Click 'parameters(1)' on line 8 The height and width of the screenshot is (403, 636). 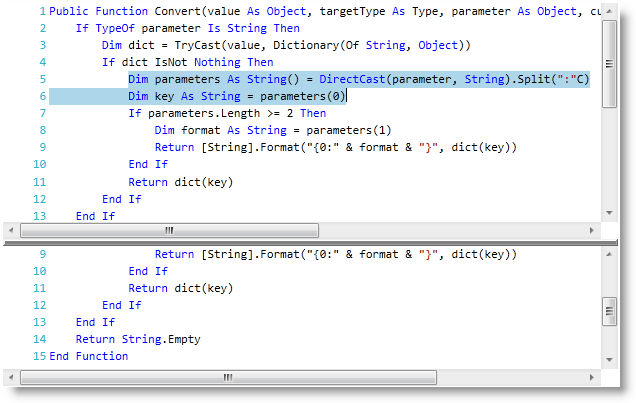point(349,131)
